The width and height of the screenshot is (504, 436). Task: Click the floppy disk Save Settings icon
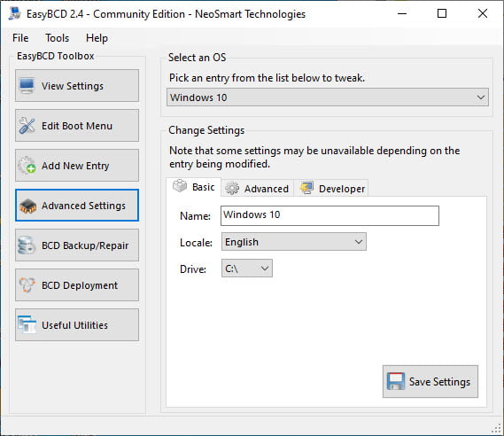click(x=396, y=381)
